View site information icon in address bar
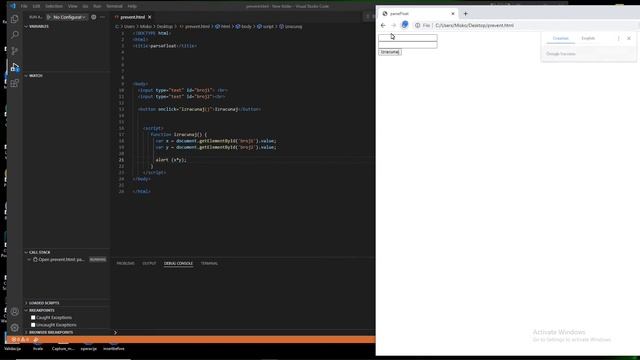The width and height of the screenshot is (640, 360). coord(418,25)
